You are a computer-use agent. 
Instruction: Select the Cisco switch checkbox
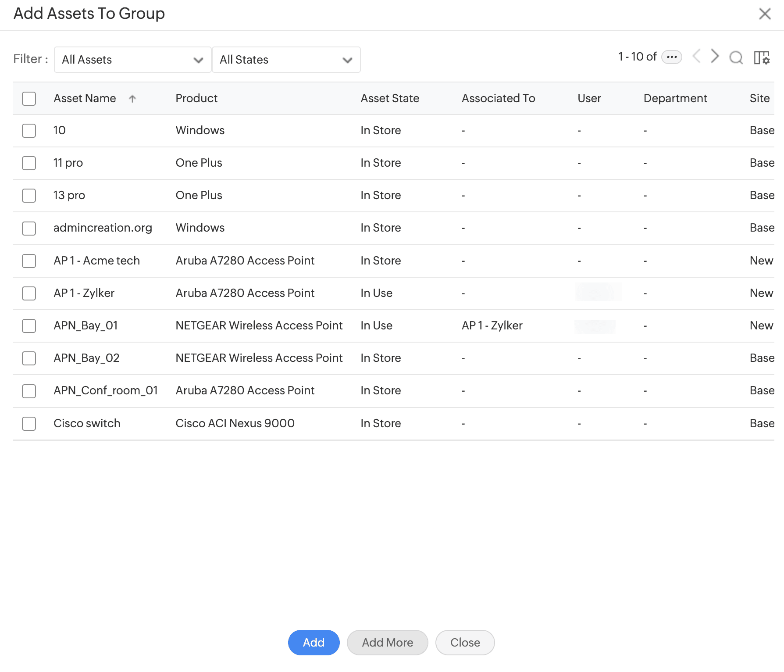[x=29, y=424]
